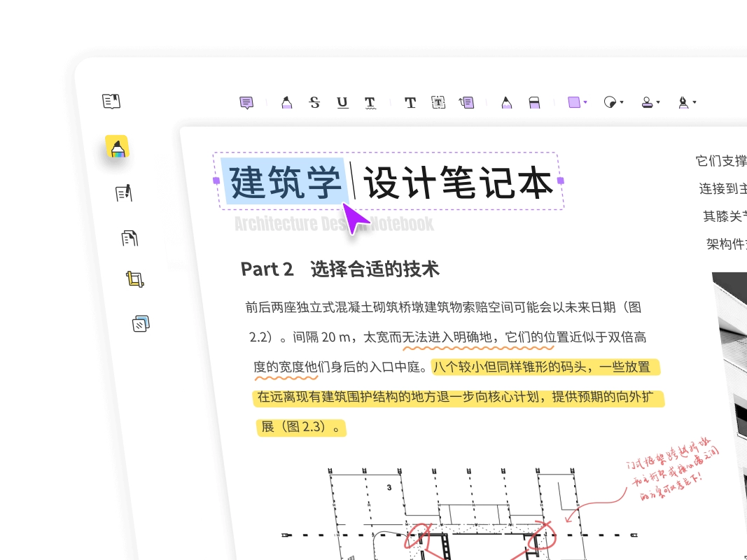Click the highlighted 展（图 2.3）。 text

pyautogui.click(x=301, y=427)
